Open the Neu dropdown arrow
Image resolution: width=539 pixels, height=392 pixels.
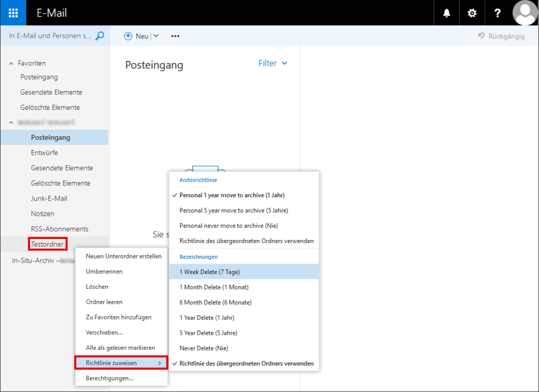[x=156, y=36]
